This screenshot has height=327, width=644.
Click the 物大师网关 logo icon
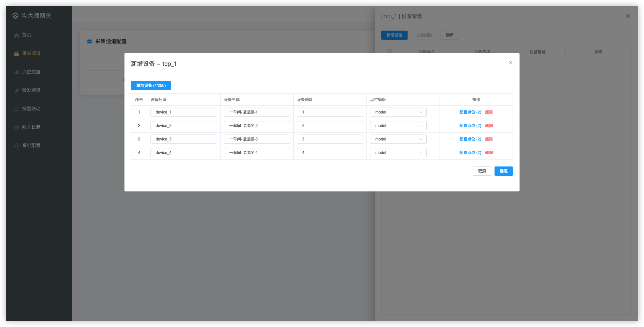[x=15, y=16]
